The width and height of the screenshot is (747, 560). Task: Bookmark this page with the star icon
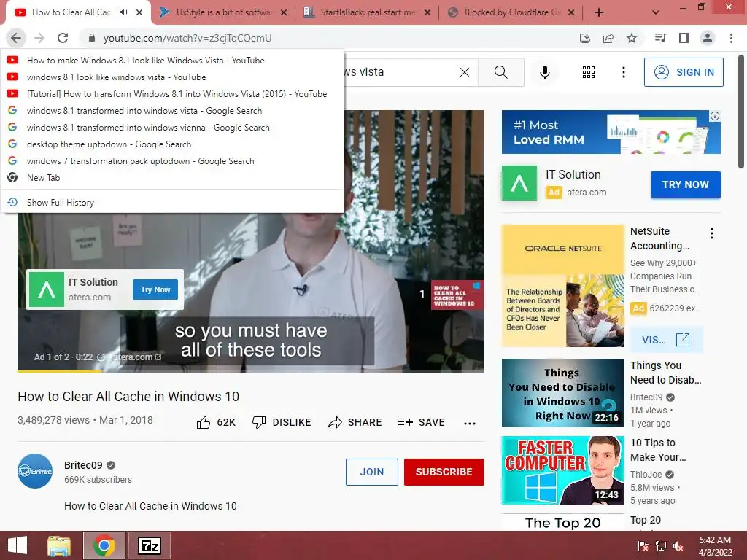[x=632, y=38]
